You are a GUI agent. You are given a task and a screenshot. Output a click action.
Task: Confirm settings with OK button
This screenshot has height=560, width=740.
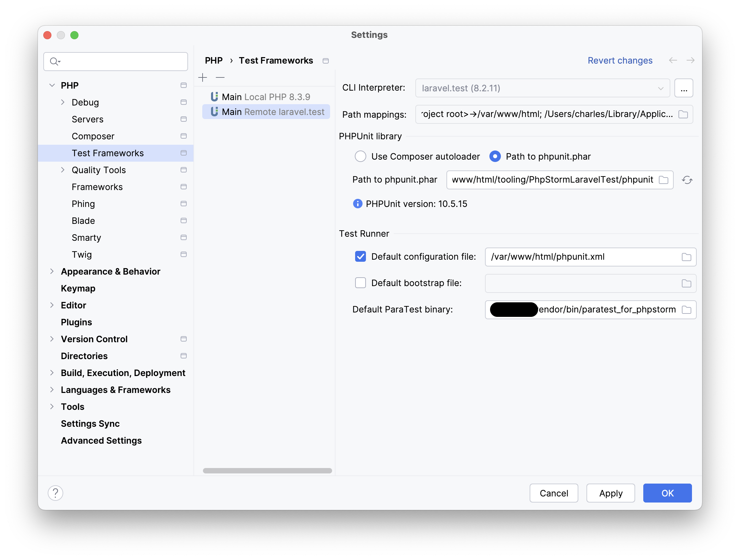(667, 493)
